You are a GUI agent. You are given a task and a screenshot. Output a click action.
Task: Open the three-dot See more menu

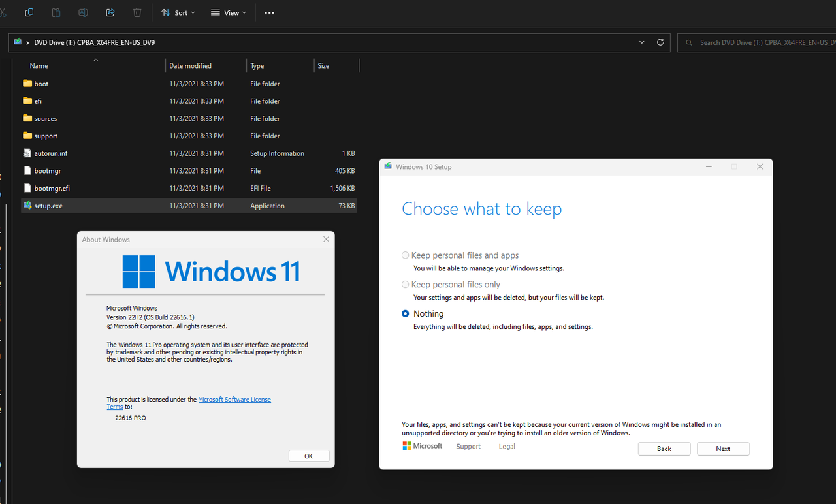(269, 12)
